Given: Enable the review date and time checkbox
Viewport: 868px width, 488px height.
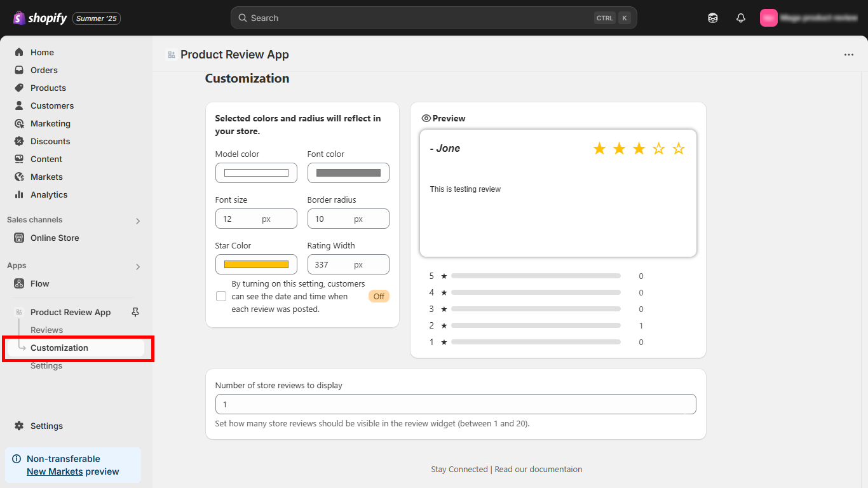Looking at the screenshot, I should click(x=221, y=296).
